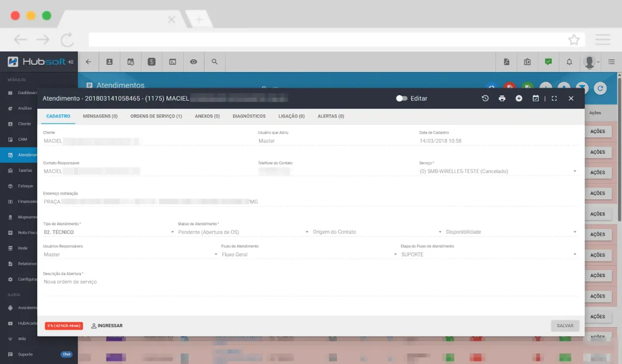Screen dimensions: 622x364
Task: Print the atendimento with printer icon
Action: (x=502, y=98)
